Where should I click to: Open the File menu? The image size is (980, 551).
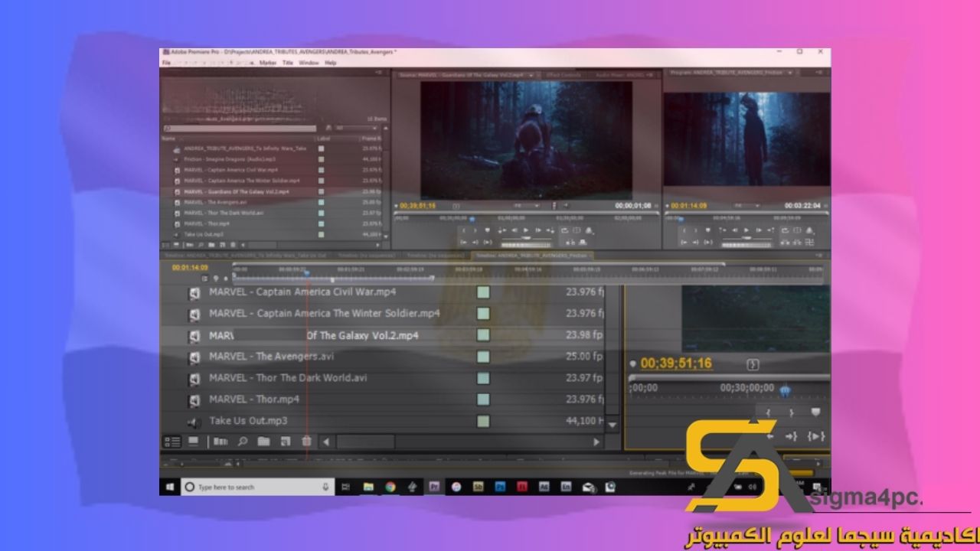(166, 63)
